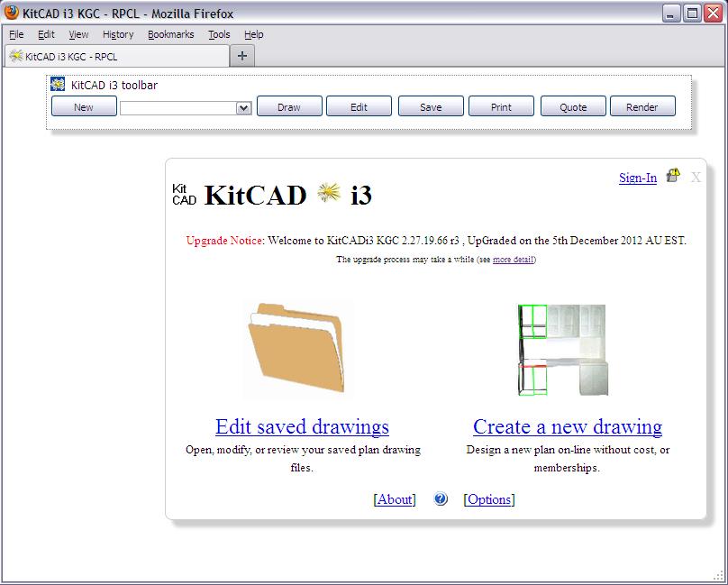Viewport: 728px width, 585px height.
Task: Close the welcome panel with the X
Action: [696, 177]
